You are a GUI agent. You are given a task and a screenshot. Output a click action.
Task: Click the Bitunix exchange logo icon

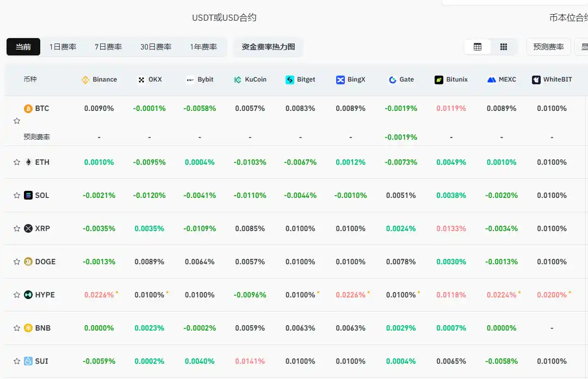point(439,80)
